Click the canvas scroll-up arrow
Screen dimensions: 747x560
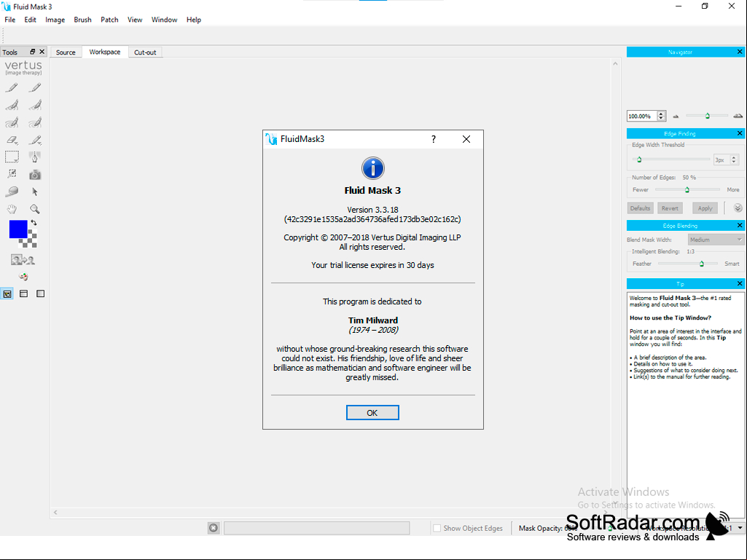pyautogui.click(x=615, y=63)
